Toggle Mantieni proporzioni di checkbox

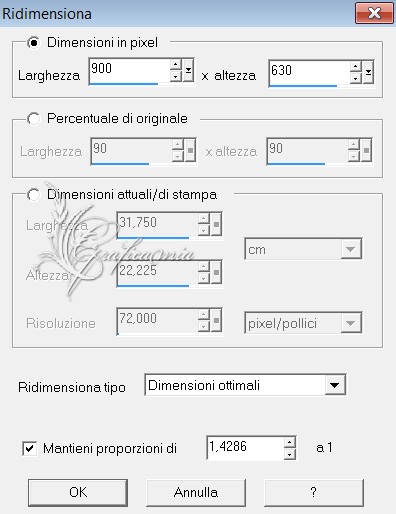[30, 448]
